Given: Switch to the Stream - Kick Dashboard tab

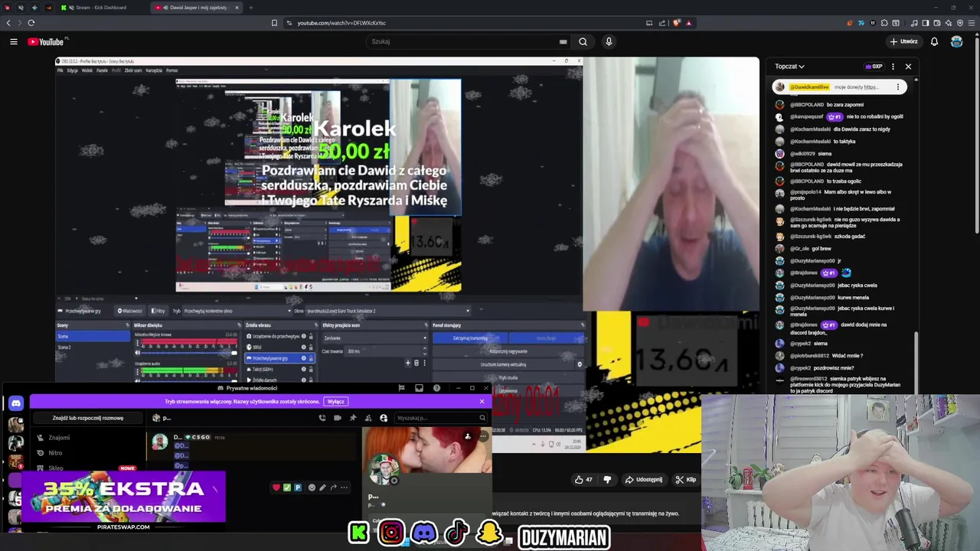Looking at the screenshot, I should [100, 8].
